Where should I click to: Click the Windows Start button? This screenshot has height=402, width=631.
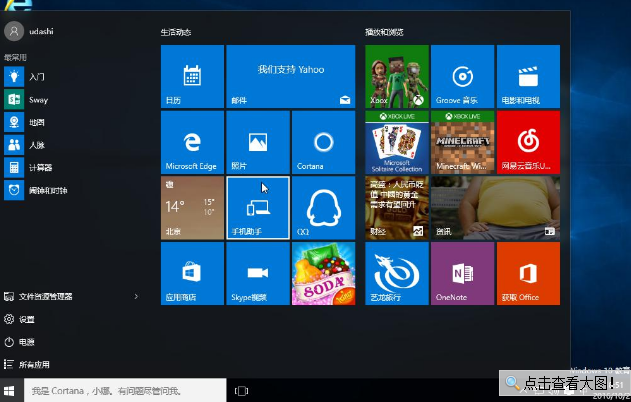9,391
